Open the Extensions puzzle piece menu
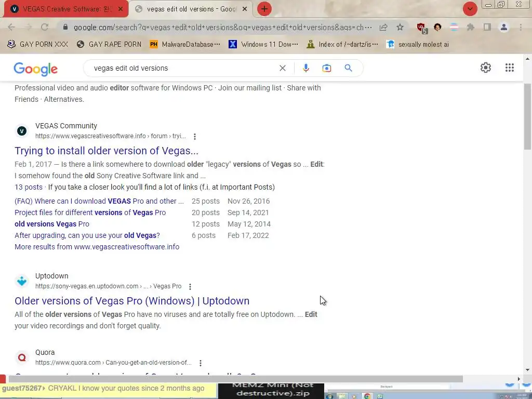 click(x=470, y=27)
